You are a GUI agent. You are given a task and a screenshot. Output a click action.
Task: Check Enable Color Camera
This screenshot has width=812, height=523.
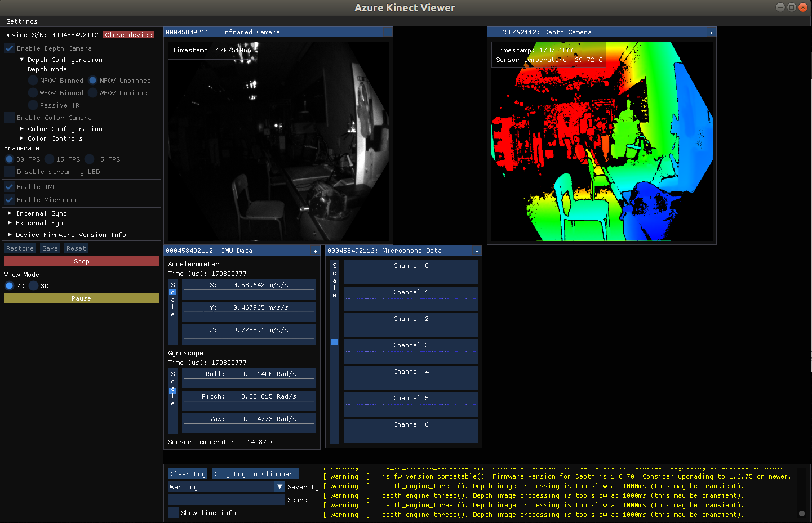point(10,118)
